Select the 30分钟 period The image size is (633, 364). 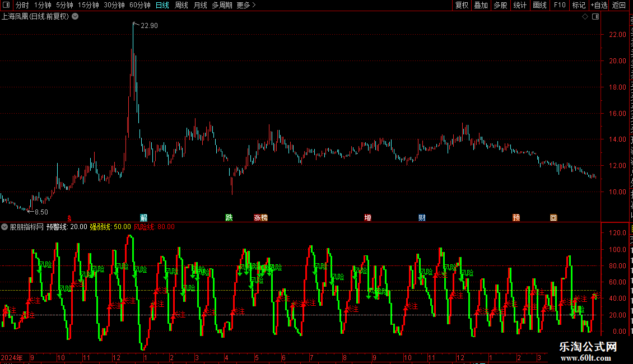[x=114, y=5]
